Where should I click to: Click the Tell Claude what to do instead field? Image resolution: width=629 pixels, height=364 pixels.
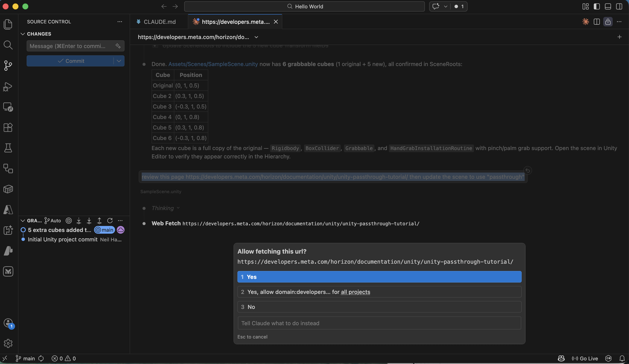pyautogui.click(x=378, y=323)
